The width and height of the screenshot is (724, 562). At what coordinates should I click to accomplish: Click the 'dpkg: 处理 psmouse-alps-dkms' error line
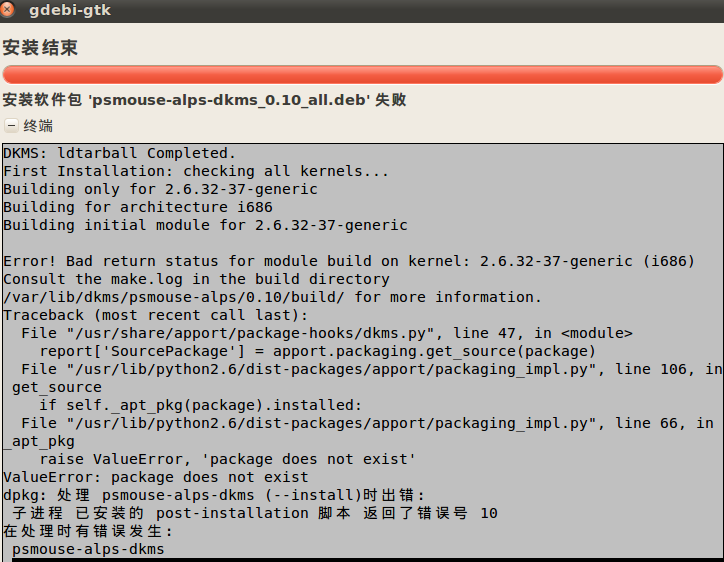pos(214,495)
